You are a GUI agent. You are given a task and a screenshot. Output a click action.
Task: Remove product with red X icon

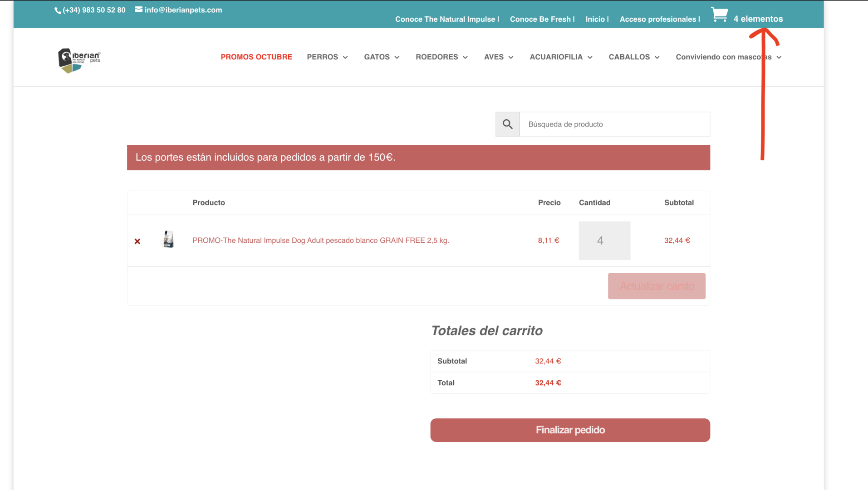click(x=137, y=241)
